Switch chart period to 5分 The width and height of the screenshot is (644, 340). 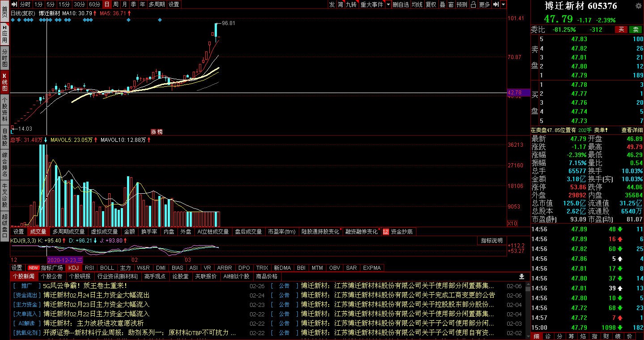click(51, 4)
